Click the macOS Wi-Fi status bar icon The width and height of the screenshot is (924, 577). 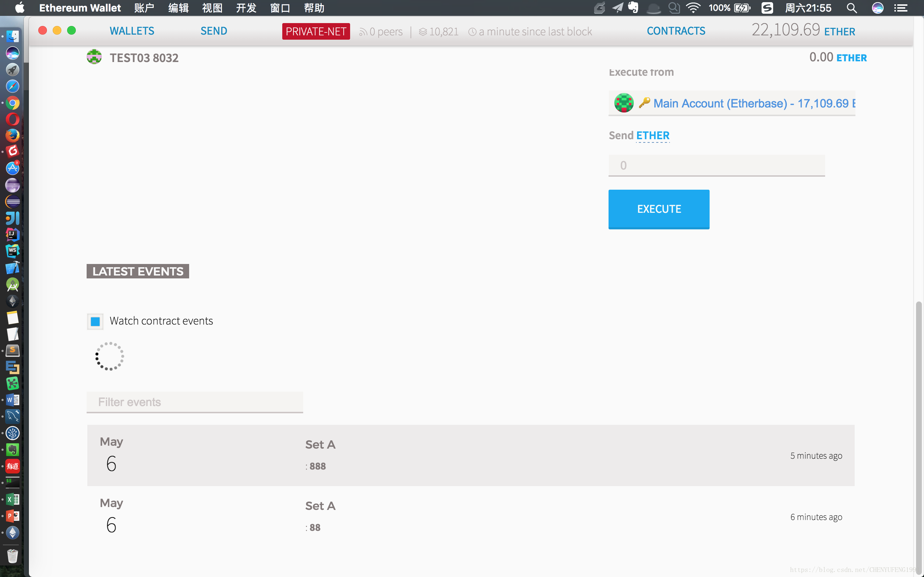(693, 7)
